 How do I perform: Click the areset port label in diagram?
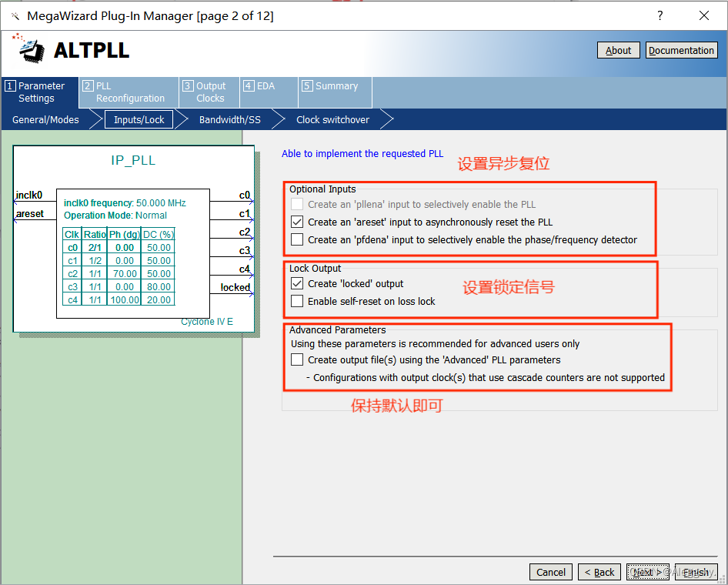click(30, 213)
